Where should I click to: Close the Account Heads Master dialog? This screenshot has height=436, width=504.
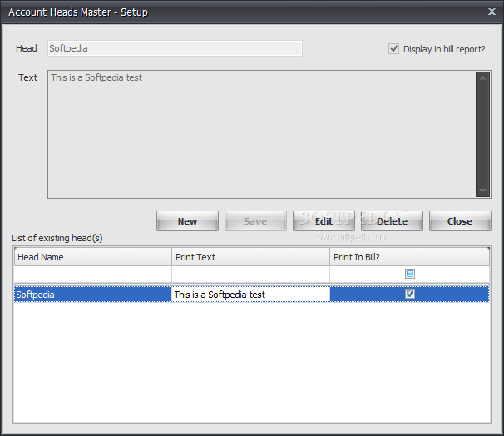460,220
